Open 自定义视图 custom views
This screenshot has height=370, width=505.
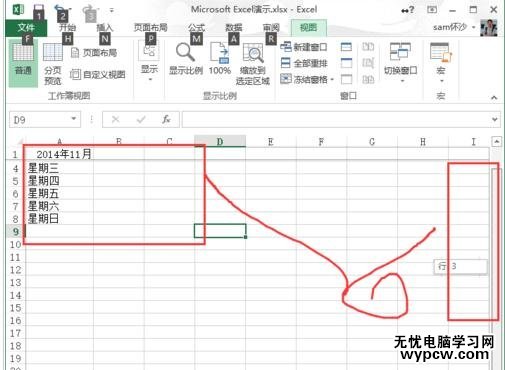coord(98,74)
